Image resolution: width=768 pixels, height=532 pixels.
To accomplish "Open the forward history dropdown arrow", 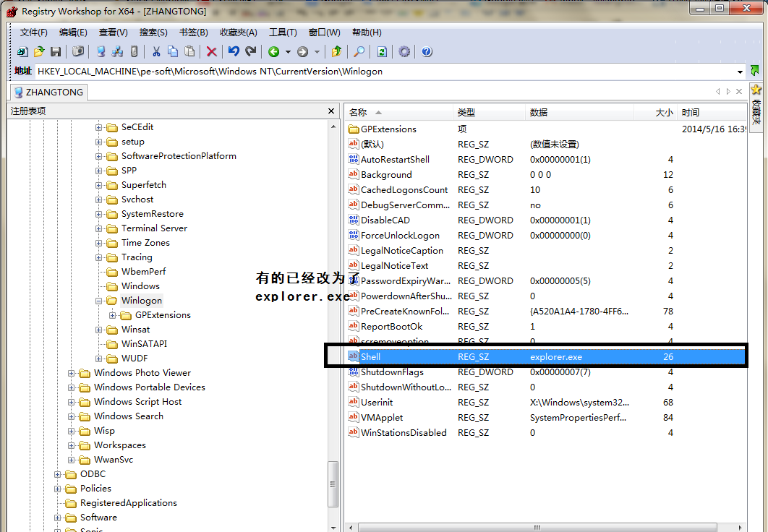I will 317,51.
